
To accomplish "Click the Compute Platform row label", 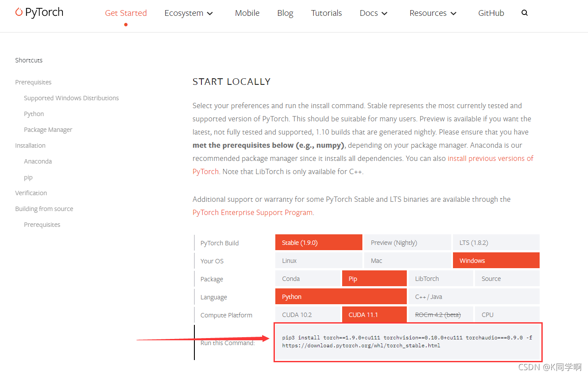I will 226,315.
